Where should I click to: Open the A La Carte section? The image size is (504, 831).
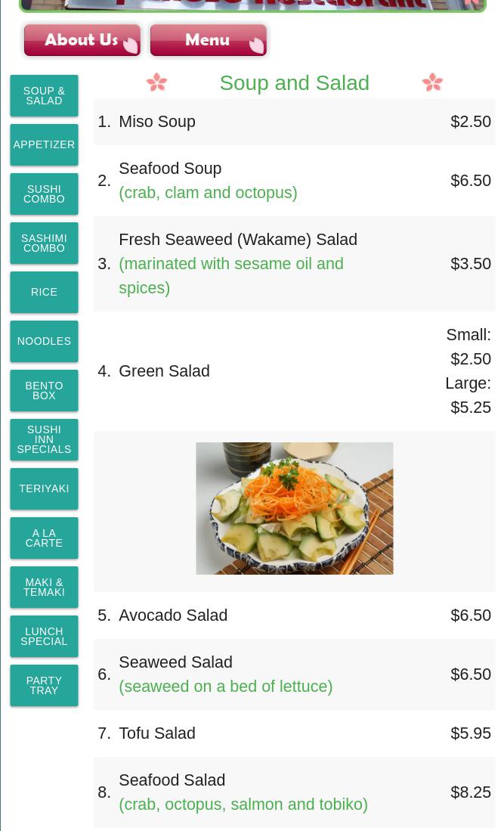pyautogui.click(x=44, y=538)
